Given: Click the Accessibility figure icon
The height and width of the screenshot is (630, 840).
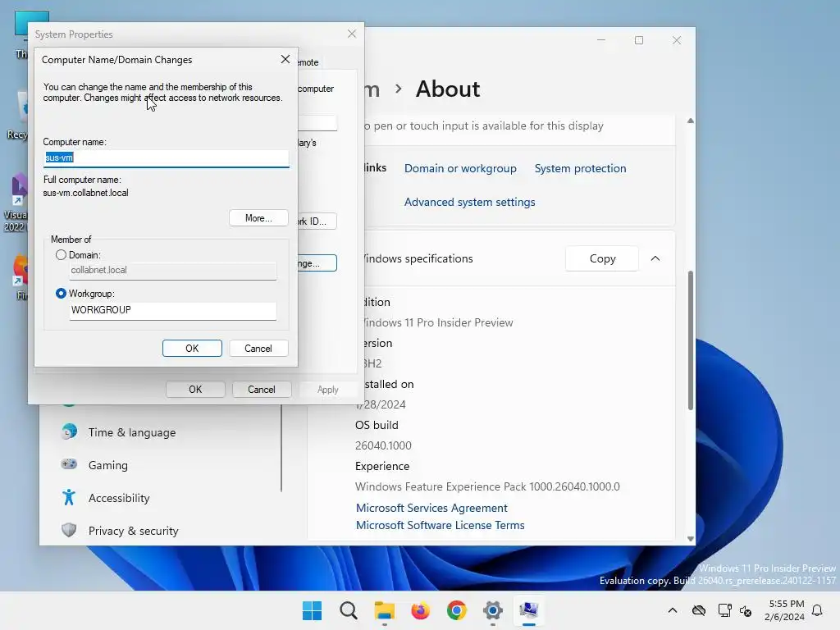Looking at the screenshot, I should (69, 498).
